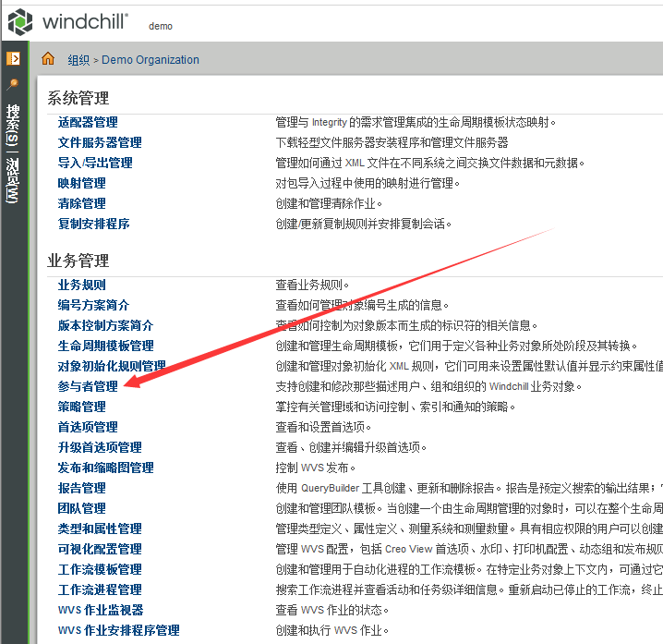Image resolution: width=663 pixels, height=644 pixels.
Task: Open the Demo Organization breadcrumb link
Action: click(151, 60)
